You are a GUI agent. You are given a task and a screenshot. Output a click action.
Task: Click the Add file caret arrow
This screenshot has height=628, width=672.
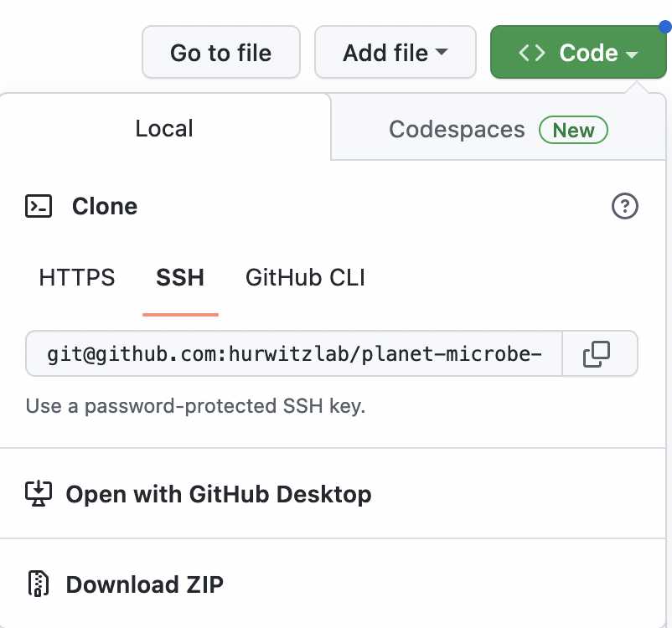click(442, 52)
